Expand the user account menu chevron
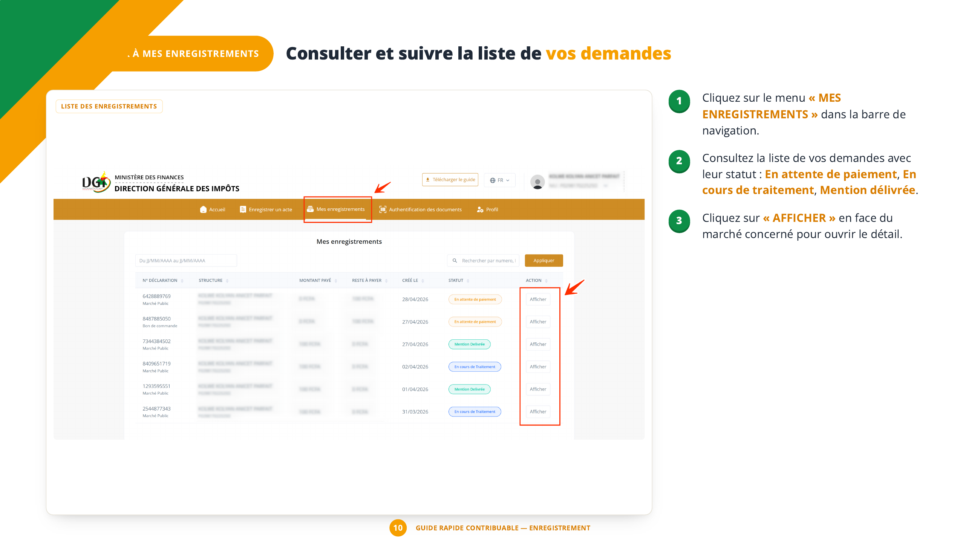Screen dimensions: 980x551 (x=605, y=186)
